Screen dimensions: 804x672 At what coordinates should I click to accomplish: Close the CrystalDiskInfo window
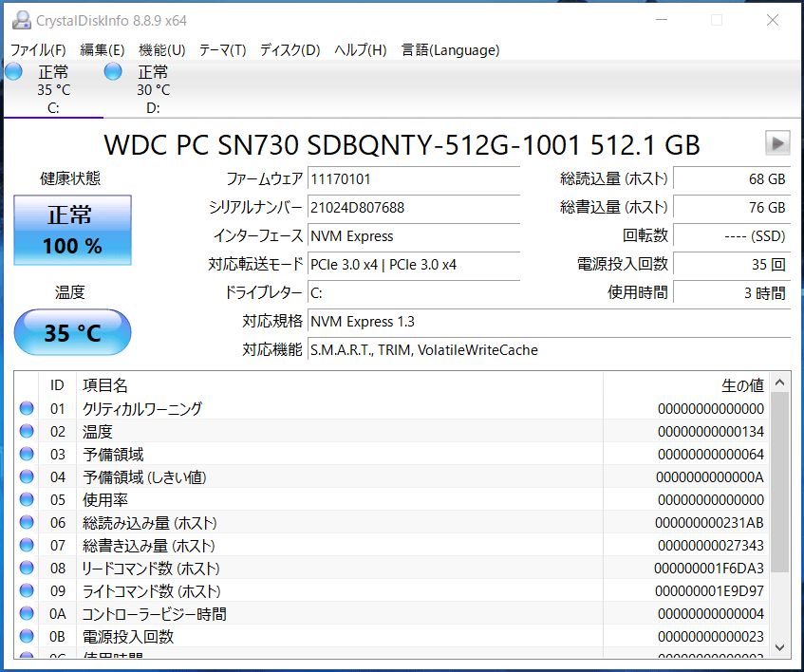(773, 20)
